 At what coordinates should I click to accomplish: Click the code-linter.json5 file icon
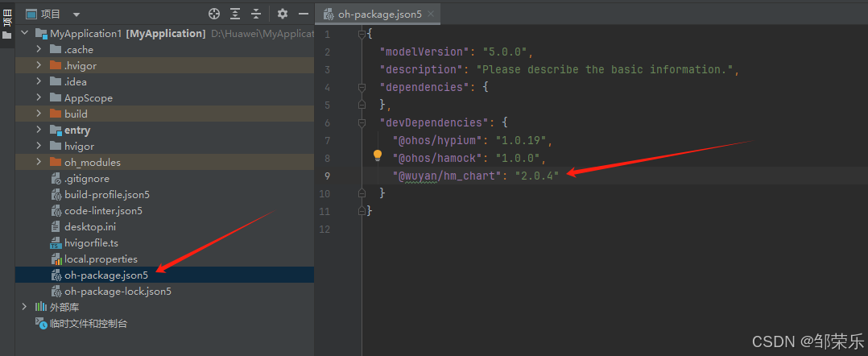[56, 211]
